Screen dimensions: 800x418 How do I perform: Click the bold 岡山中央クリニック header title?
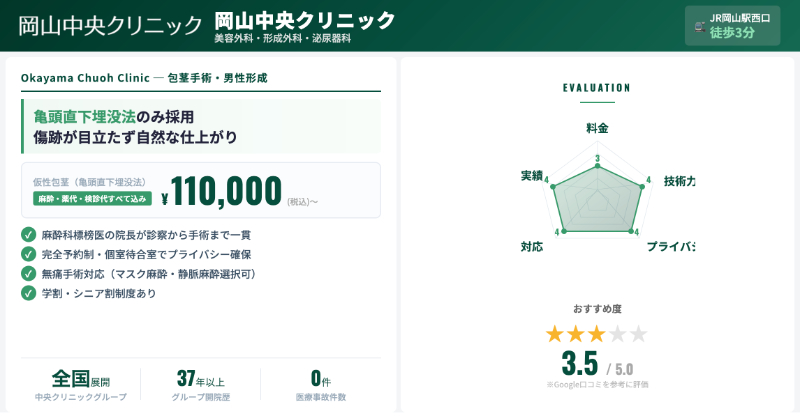(305, 20)
